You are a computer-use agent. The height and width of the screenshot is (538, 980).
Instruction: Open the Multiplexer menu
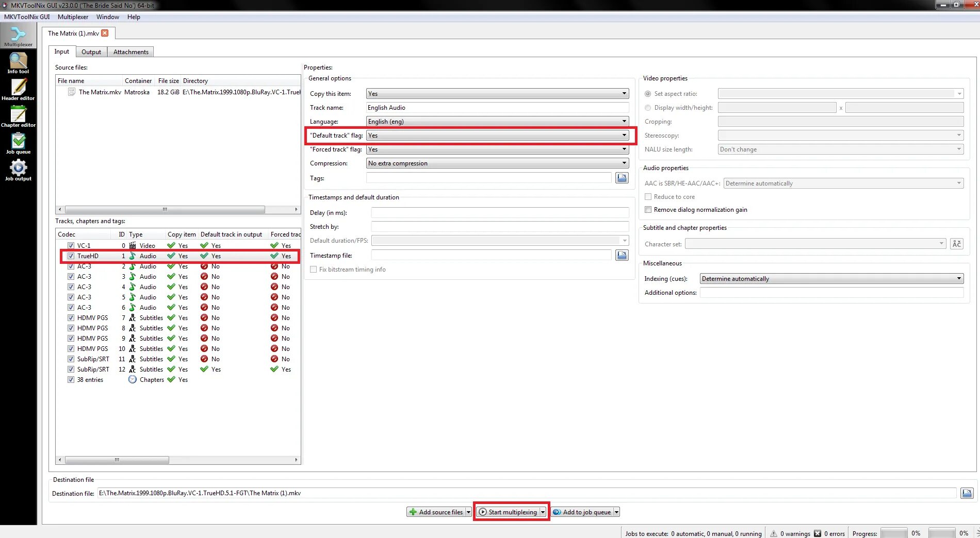(73, 16)
